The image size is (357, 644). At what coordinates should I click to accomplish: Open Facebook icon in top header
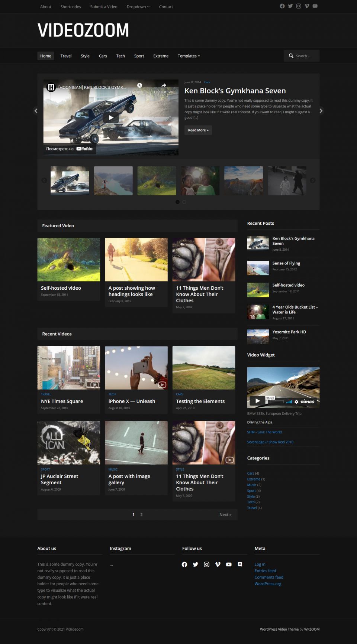[x=282, y=6]
